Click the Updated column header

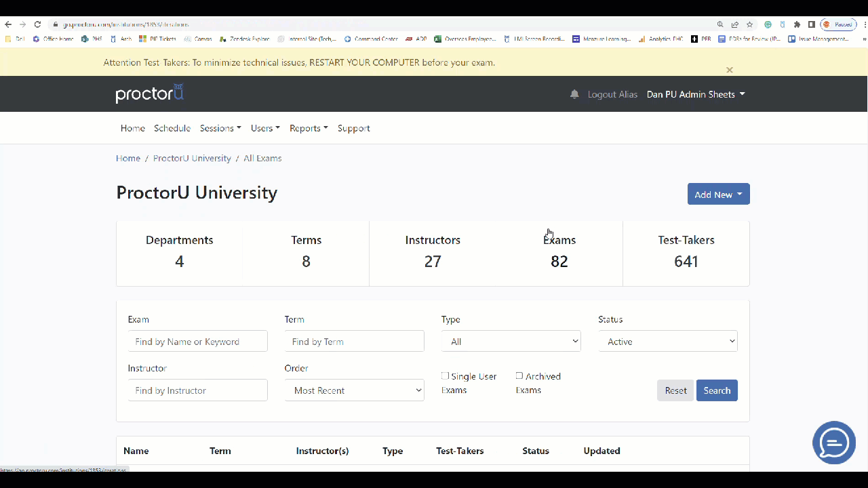click(602, 451)
